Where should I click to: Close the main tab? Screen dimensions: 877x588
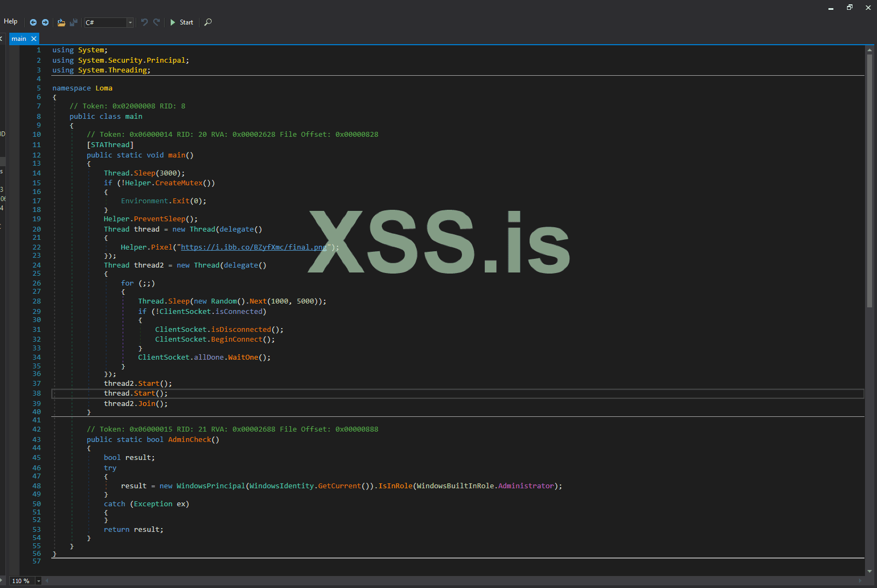[34, 39]
